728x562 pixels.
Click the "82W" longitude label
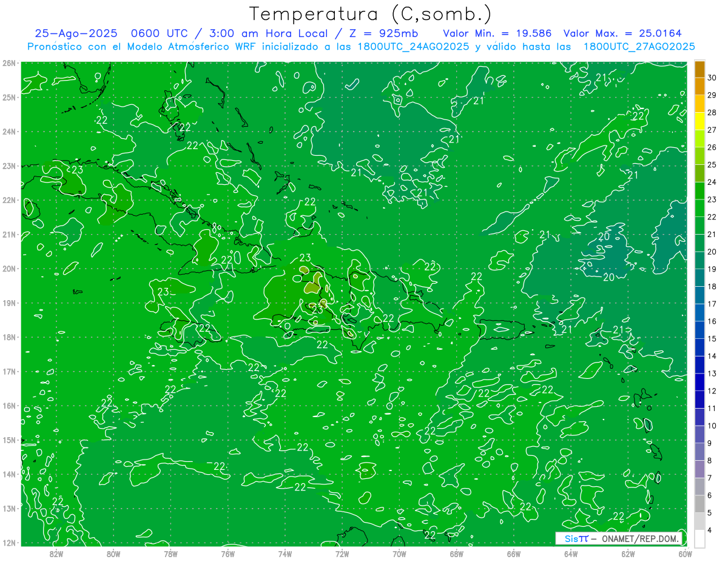click(x=56, y=554)
